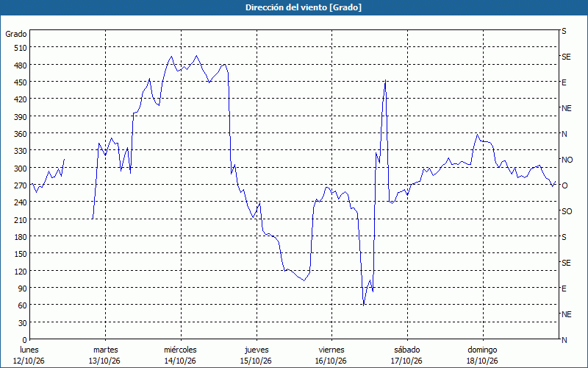Select the 'miércoles 14/10/26' date label
588x368 pixels.
click(x=180, y=355)
